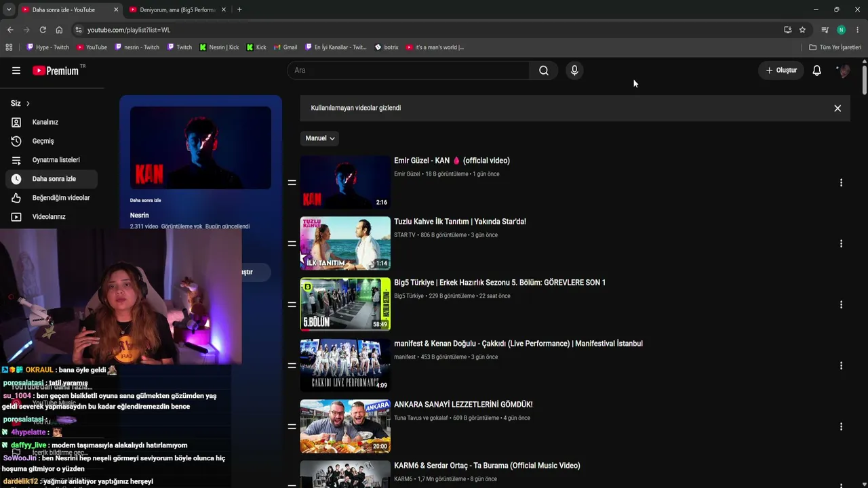Open site info icon in address bar
This screenshot has height=488, width=868.
78,30
